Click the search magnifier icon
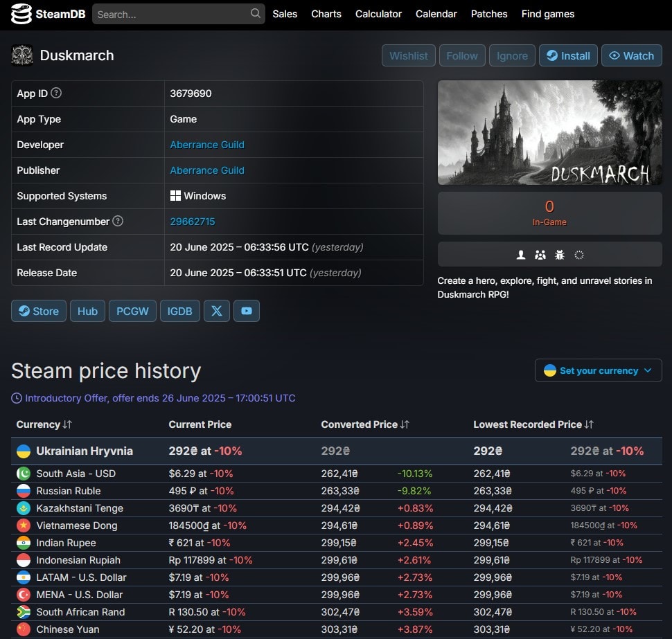This screenshot has height=639, width=672. point(255,13)
